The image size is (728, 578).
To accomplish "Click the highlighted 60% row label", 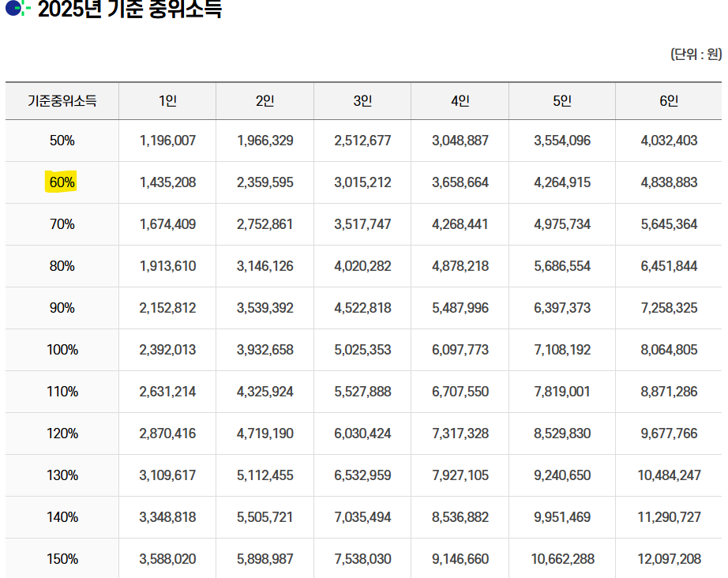I will click(62, 182).
